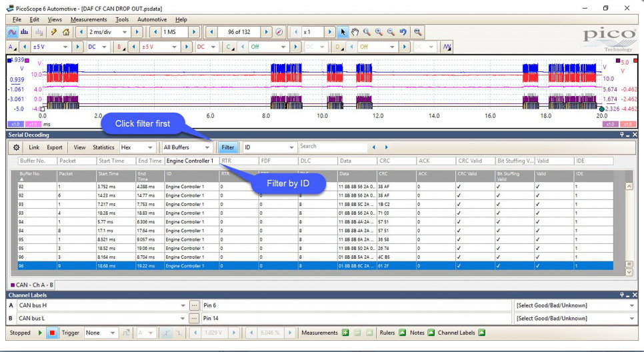Open the Math channels icon

447,47
